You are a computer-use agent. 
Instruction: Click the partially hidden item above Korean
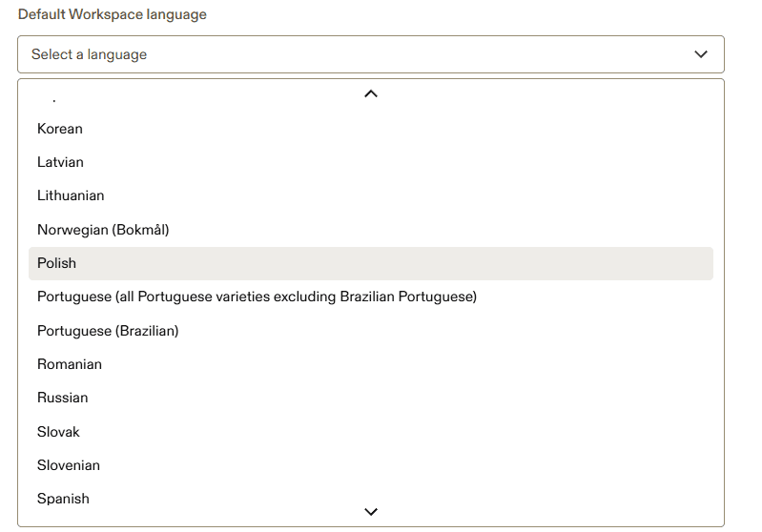[54, 99]
